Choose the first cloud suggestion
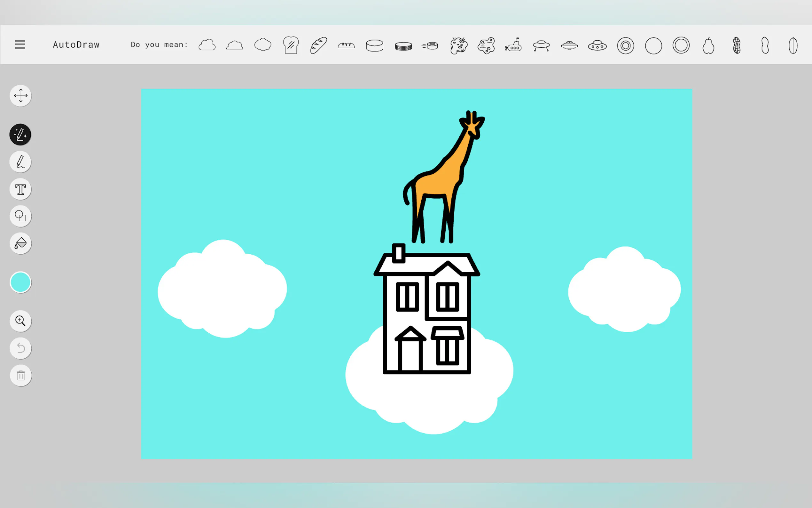Screen dimensions: 812x508 coord(207,45)
